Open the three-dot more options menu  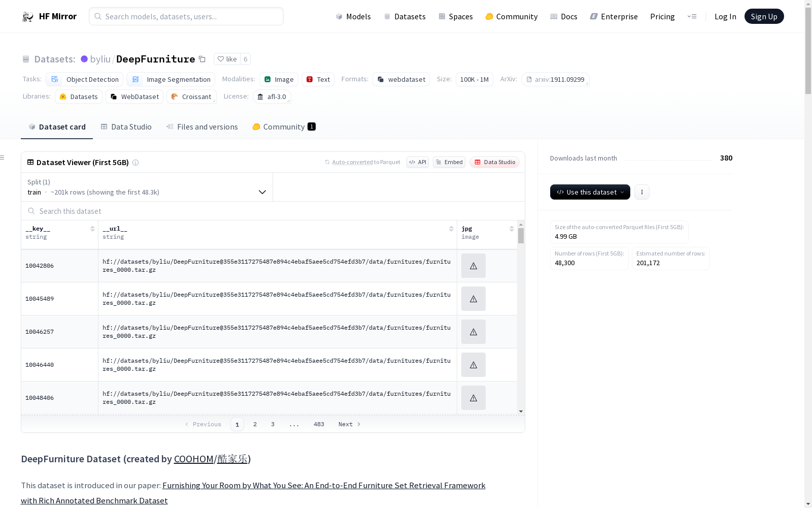[x=642, y=192]
